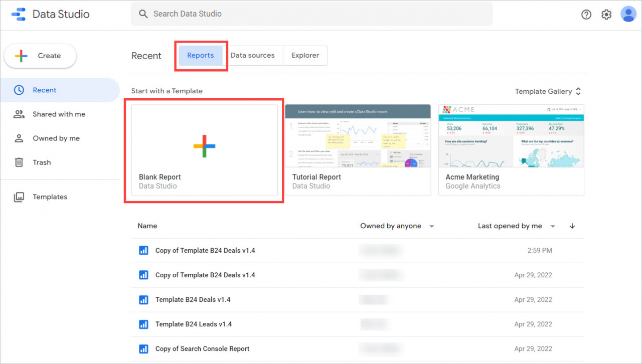Click the Search Data Studio field
The height and width of the screenshot is (364, 642).
point(312,14)
